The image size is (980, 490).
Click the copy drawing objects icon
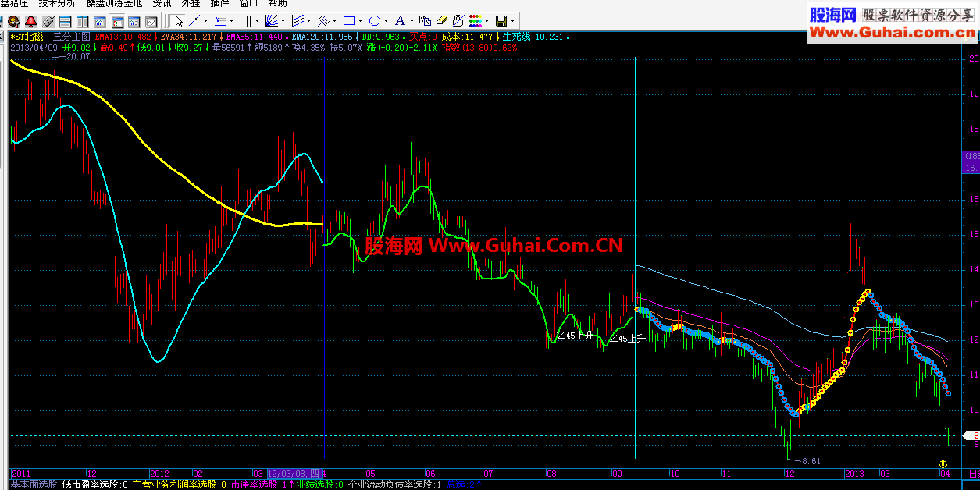point(425,21)
